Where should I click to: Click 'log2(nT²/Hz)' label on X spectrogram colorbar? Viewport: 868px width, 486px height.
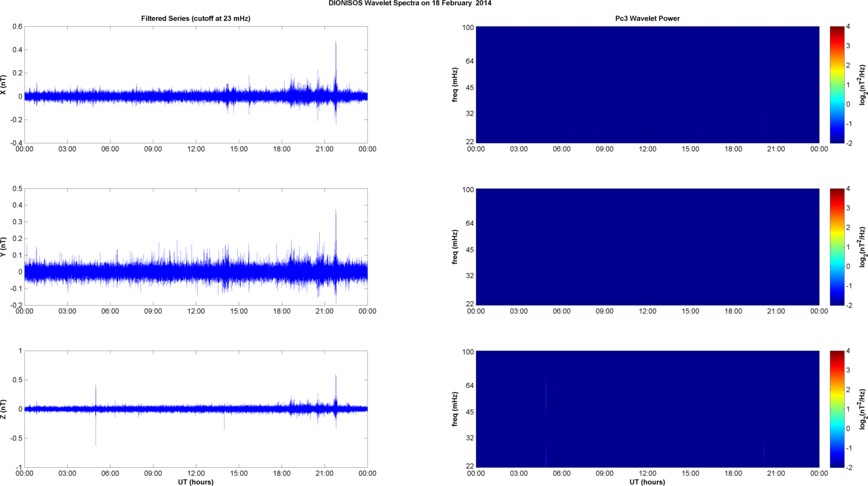click(x=863, y=85)
